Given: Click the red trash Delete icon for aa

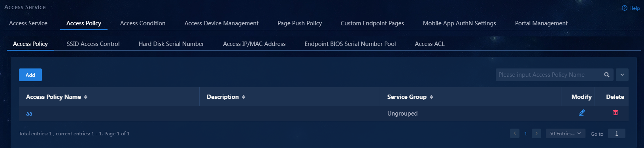Looking at the screenshot, I should click(615, 113).
